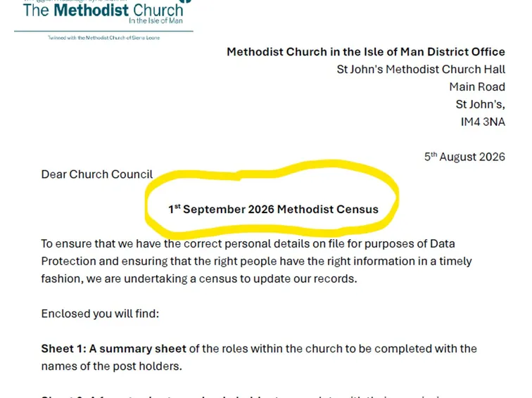
Task: Click the line 'fashion, we are undertaking a census'
Action: pos(199,278)
